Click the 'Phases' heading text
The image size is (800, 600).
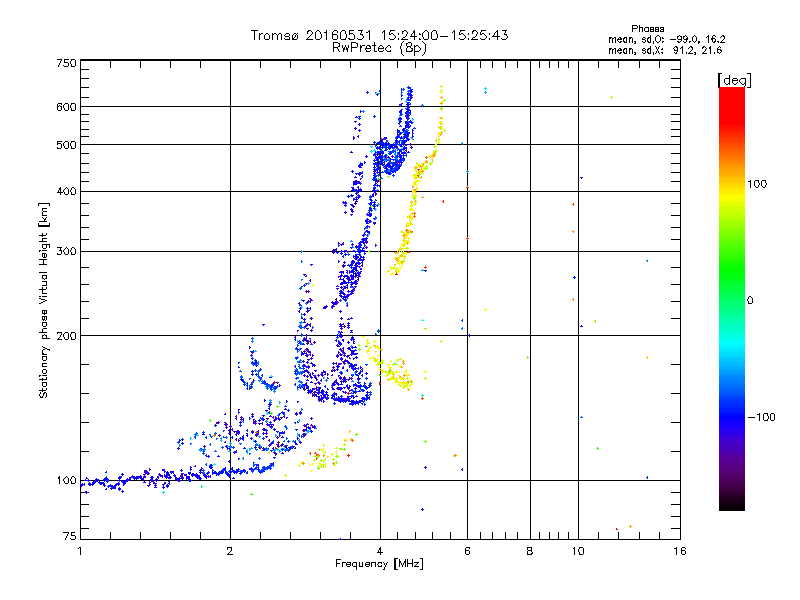[x=647, y=29]
